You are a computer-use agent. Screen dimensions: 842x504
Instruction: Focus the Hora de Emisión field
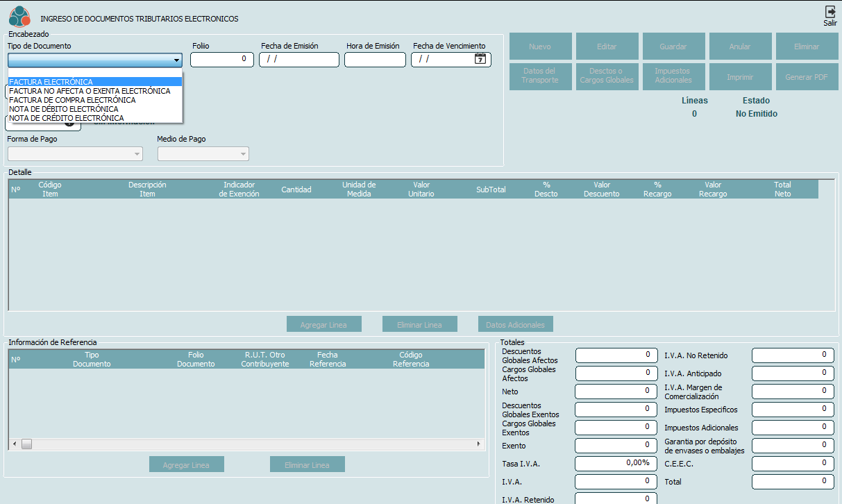pos(375,60)
